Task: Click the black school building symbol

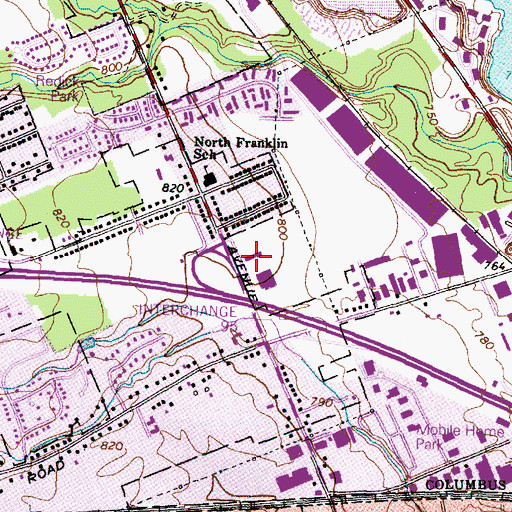Action: 210,178
